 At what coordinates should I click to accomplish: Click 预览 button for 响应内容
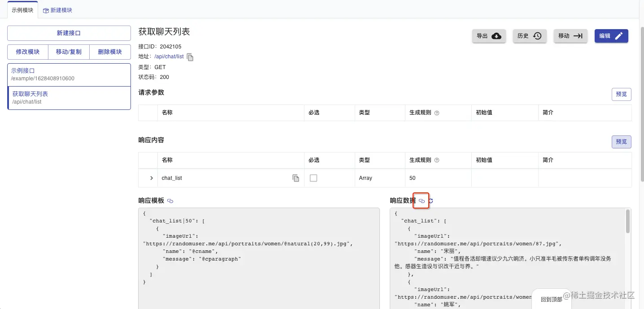click(x=622, y=142)
